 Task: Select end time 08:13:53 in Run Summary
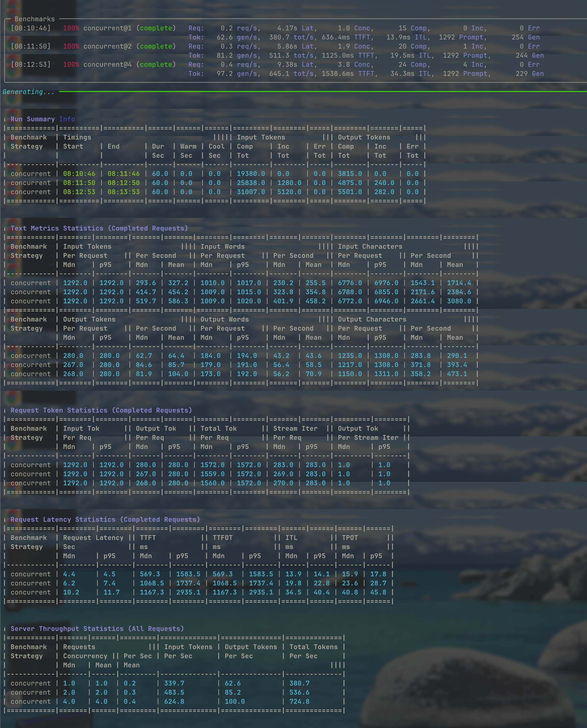(124, 192)
